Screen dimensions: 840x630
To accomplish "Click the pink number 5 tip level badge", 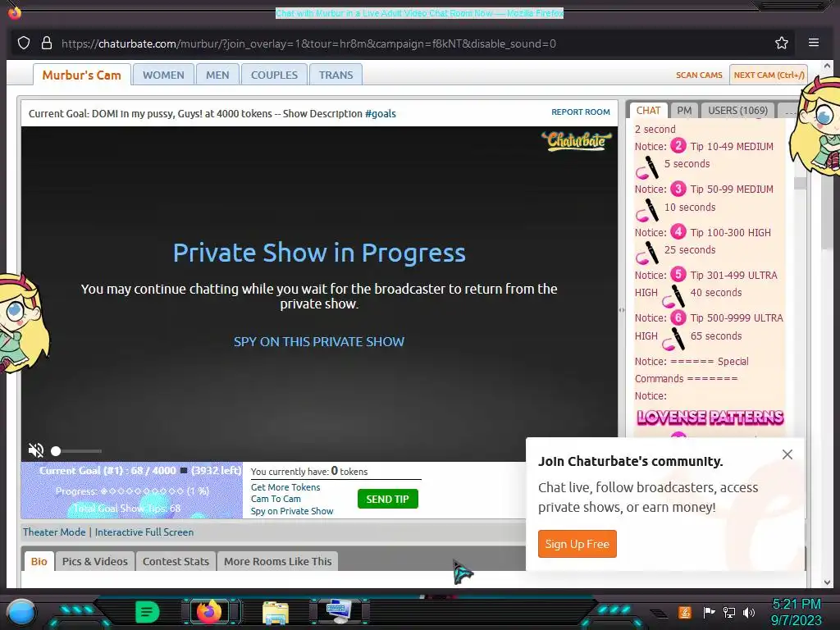I will pos(678,274).
